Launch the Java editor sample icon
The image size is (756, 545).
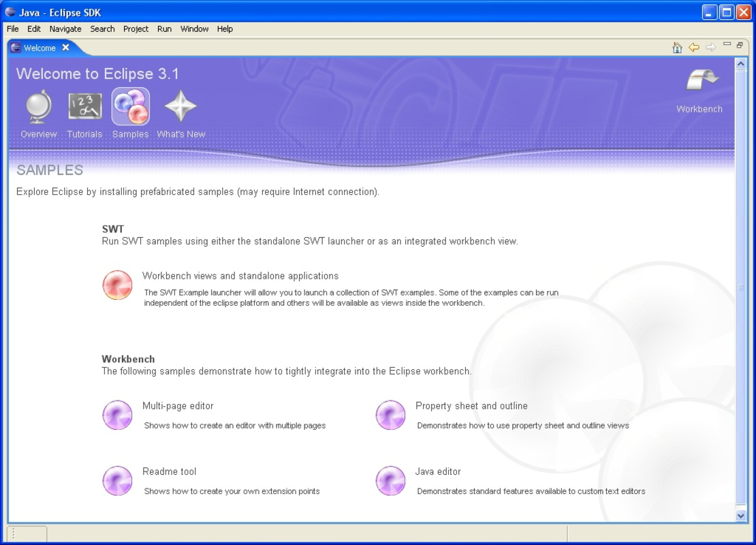390,480
